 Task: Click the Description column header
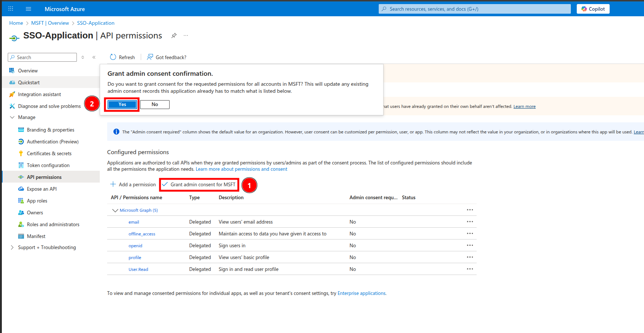click(x=231, y=197)
